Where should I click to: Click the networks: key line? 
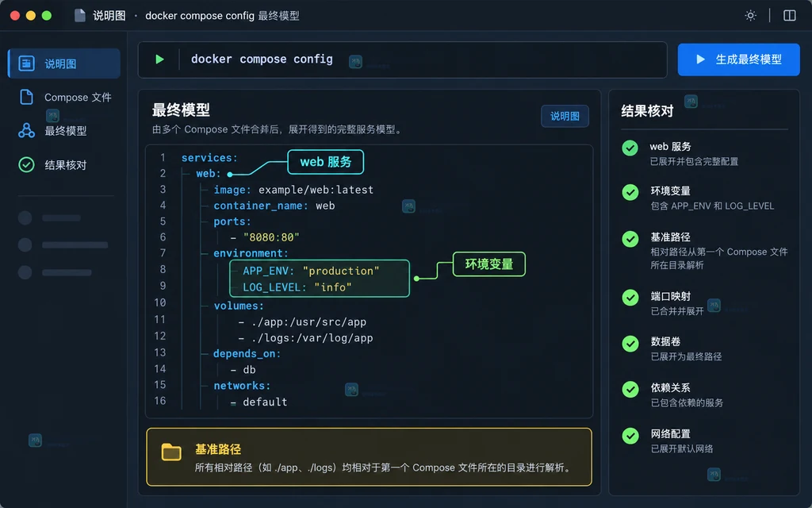tap(243, 386)
